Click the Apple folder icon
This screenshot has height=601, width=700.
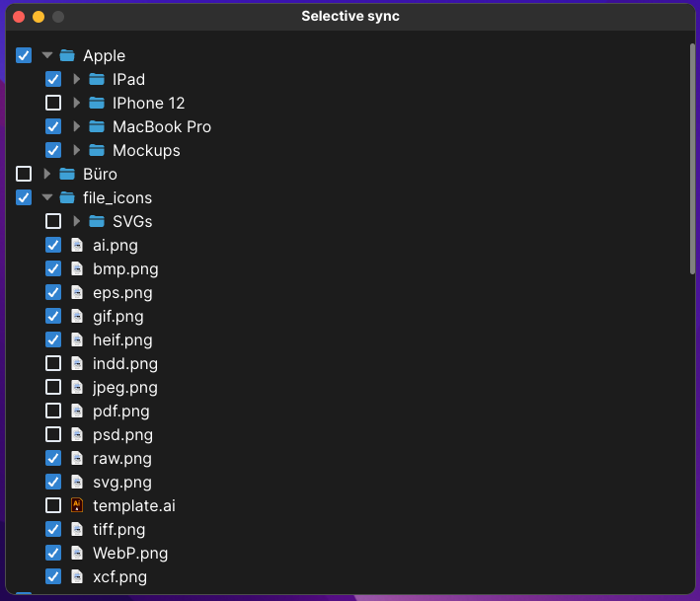67,55
